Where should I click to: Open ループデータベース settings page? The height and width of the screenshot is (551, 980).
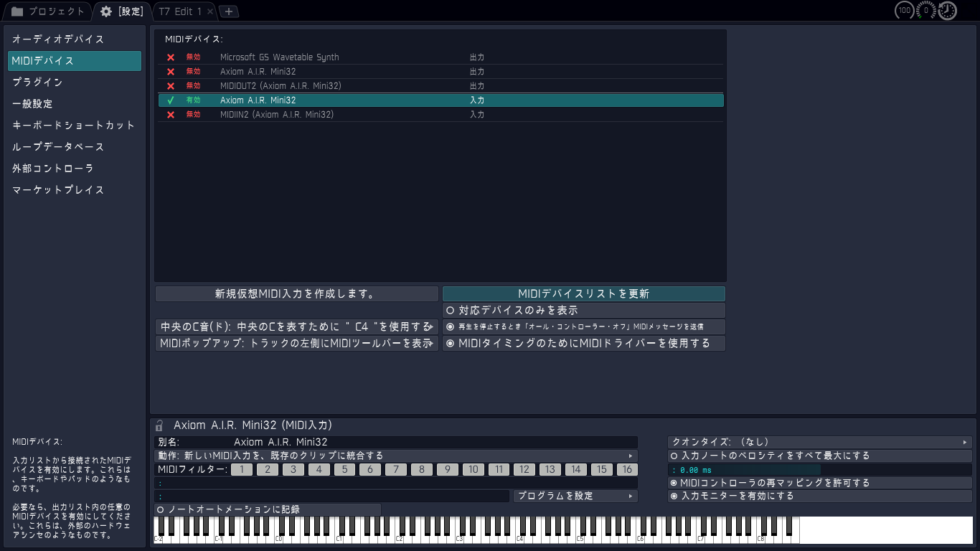coord(75,147)
